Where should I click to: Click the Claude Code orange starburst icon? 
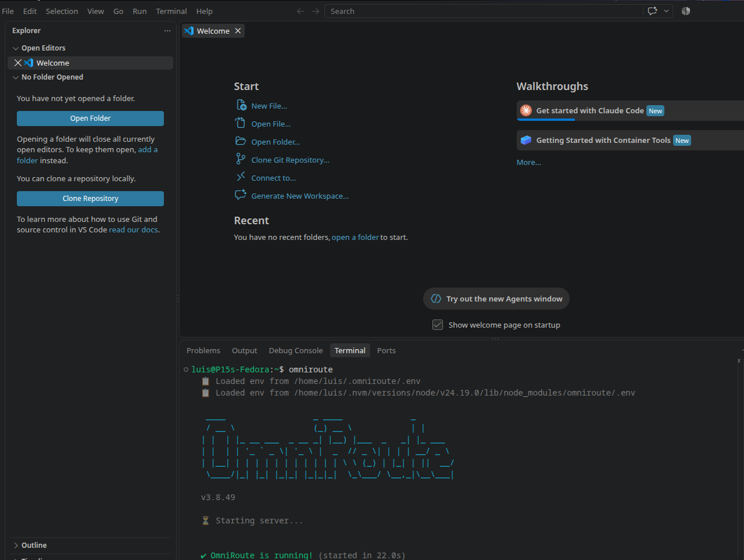click(x=526, y=110)
